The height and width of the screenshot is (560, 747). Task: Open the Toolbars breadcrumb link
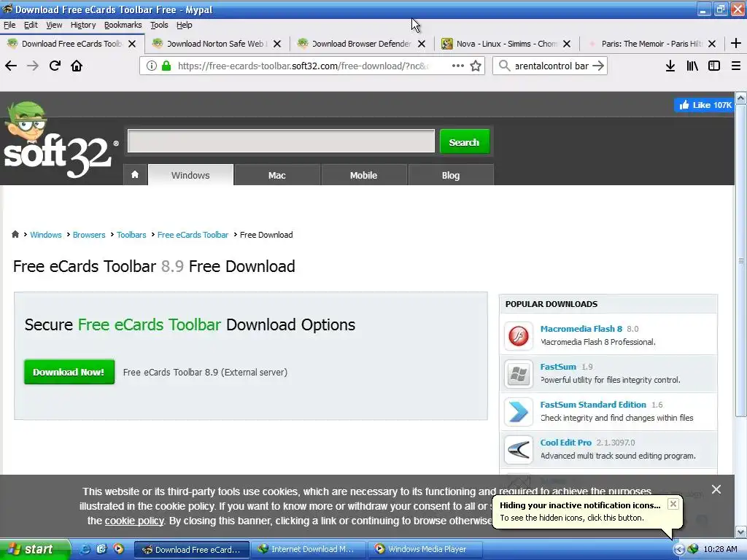click(x=131, y=235)
